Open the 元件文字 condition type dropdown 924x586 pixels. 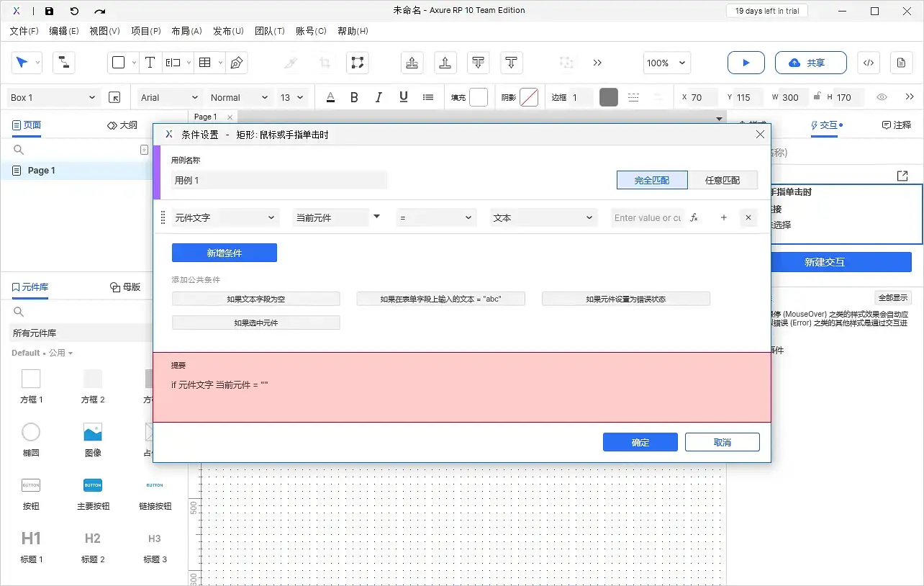click(225, 217)
